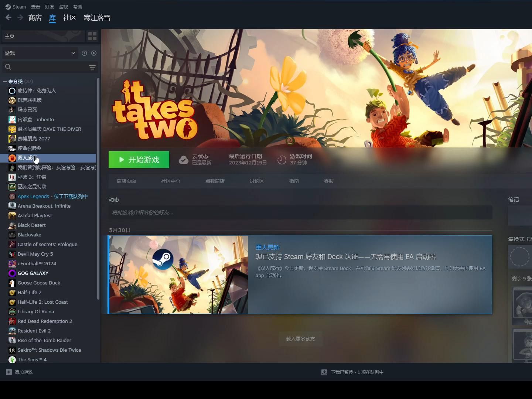The width and height of the screenshot is (532, 399).
Task: Open the 好友 menu
Action: [50, 7]
